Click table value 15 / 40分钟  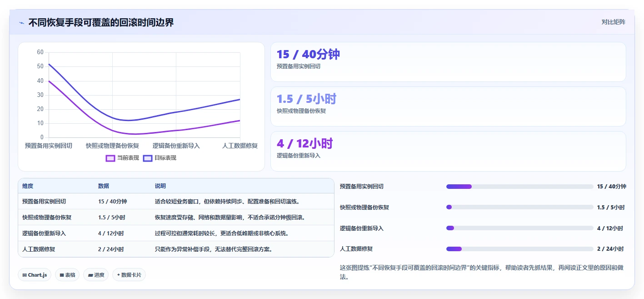coord(113,201)
